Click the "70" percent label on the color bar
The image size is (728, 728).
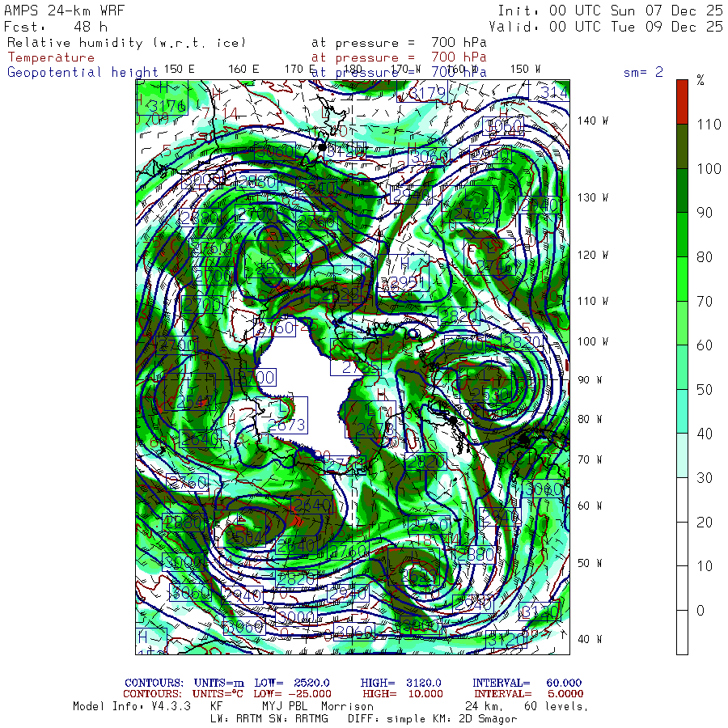[705, 302]
